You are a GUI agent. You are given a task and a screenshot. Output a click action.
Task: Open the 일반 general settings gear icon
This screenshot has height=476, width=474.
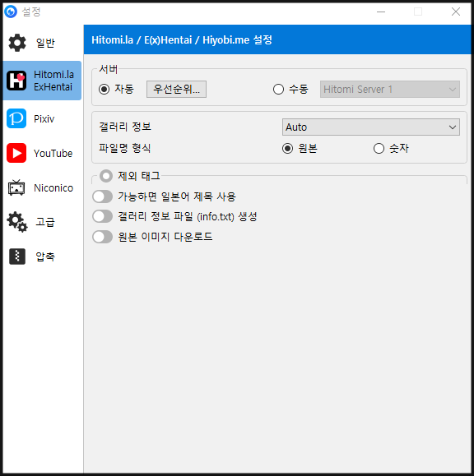pos(17,43)
